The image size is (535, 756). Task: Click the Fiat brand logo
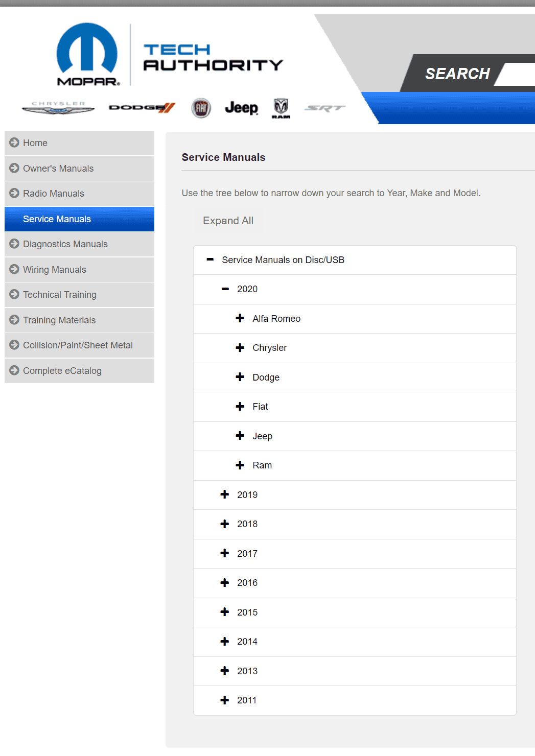[x=201, y=108]
